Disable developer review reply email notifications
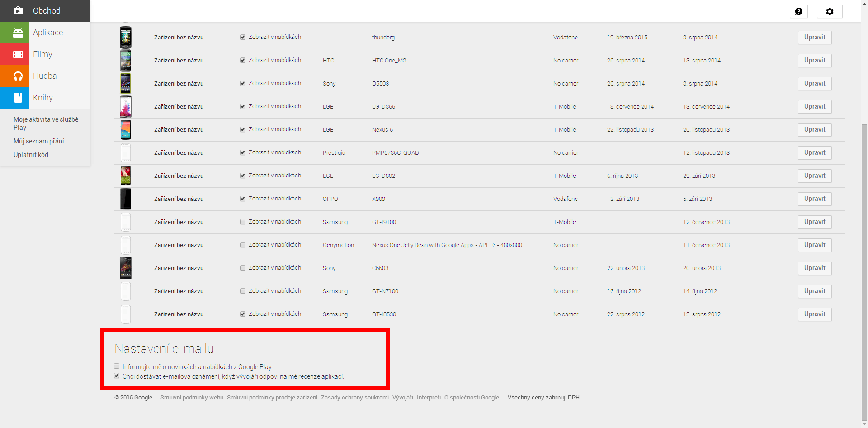 117,376
